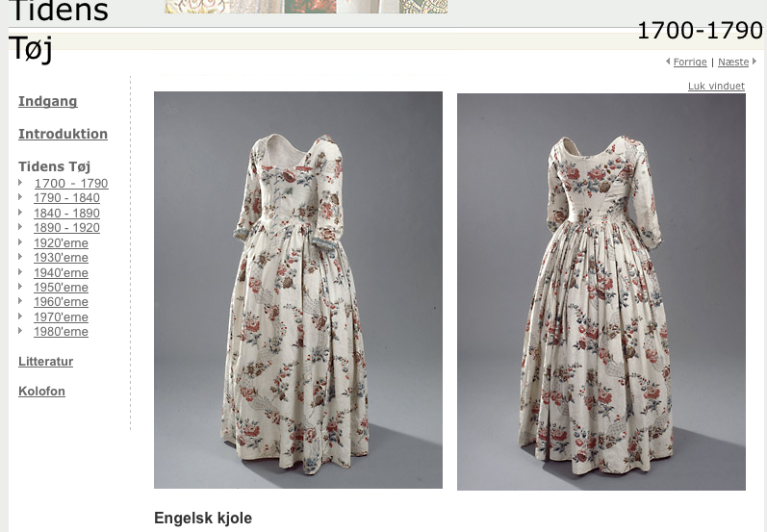Open the 1960'erne decade link
This screenshot has width=767, height=532.
(62, 302)
